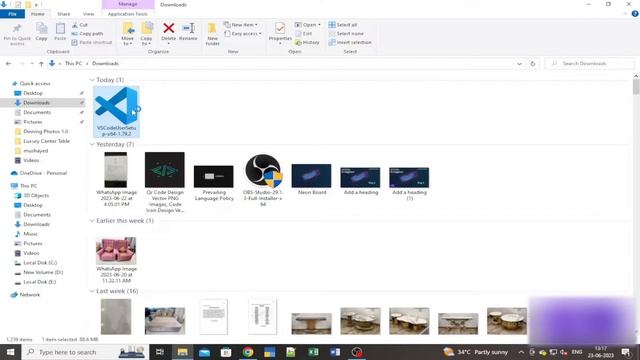Switch to the Home ribbon tab
Image resolution: width=640 pixels, height=360 pixels.
pos(38,14)
